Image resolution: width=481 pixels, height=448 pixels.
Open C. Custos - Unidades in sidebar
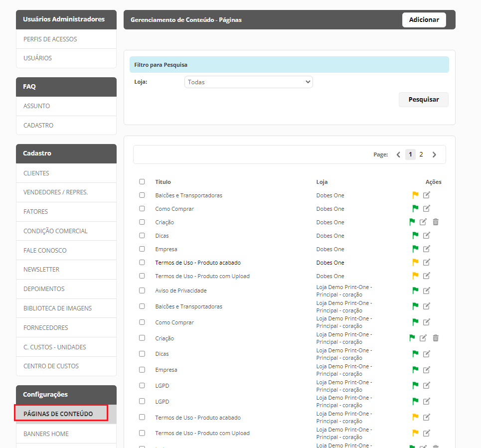point(66,347)
